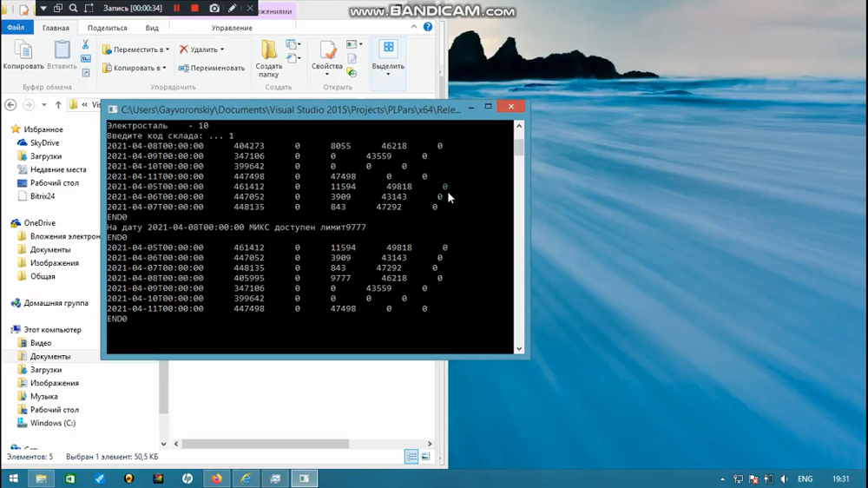Collapse the Explorer ribbon with chevron
Screen dimensions: 868x488
click(x=413, y=27)
